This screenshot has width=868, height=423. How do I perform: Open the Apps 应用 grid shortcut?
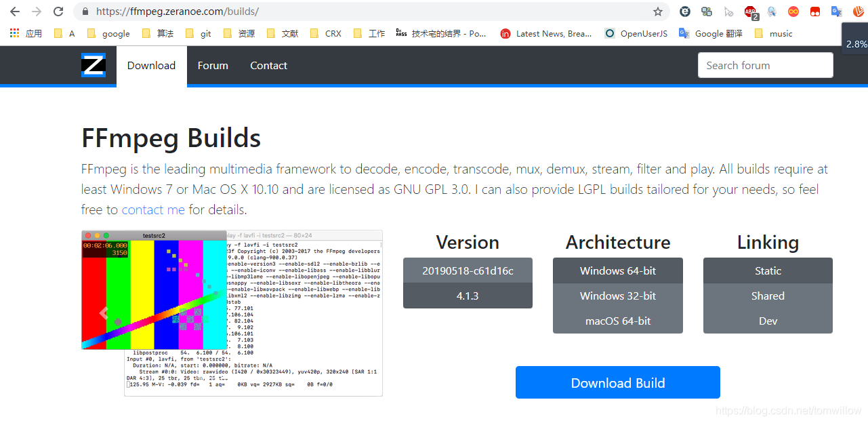tap(26, 33)
